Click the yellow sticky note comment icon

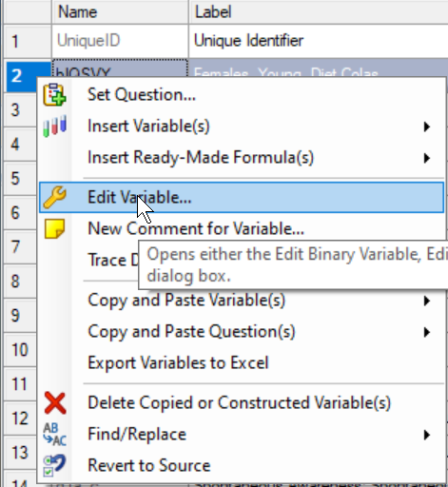(x=55, y=228)
